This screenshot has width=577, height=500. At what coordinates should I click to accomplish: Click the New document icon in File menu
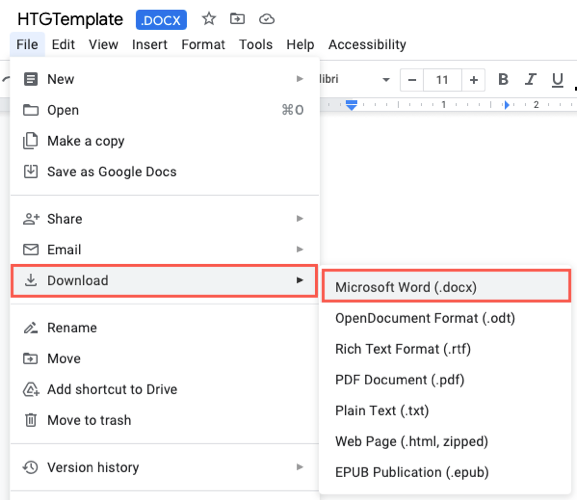click(x=31, y=79)
